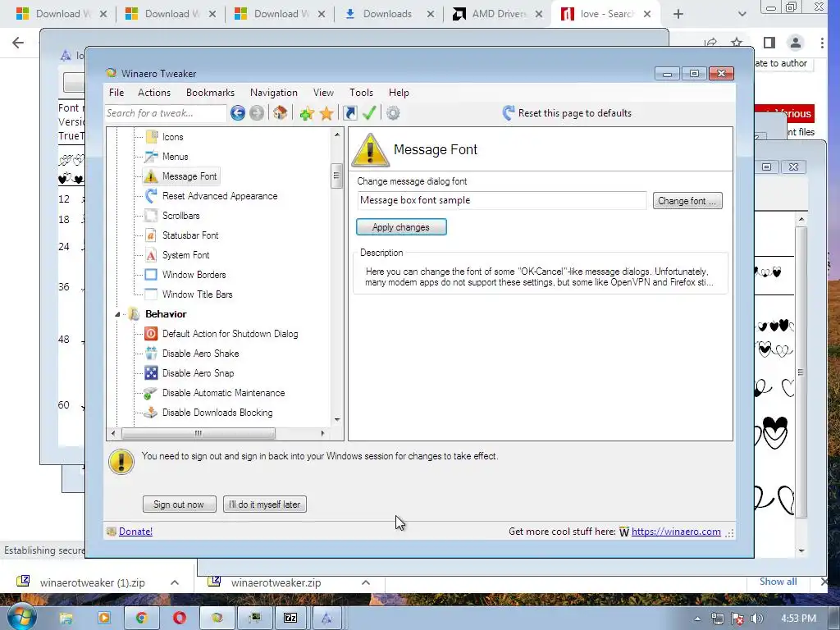840x630 pixels.
Task: Click the volume speaker tray icon
Action: tap(757, 619)
